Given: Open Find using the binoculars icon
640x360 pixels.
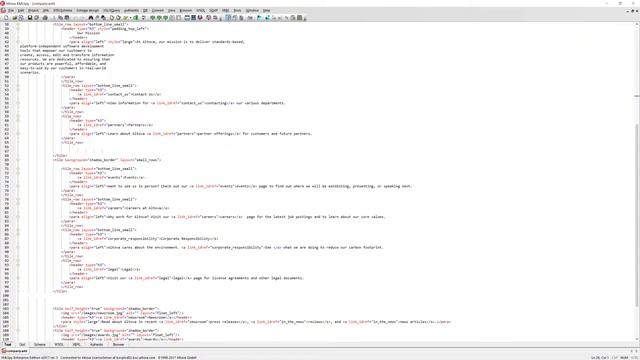Looking at the screenshot, I should click(91, 18).
